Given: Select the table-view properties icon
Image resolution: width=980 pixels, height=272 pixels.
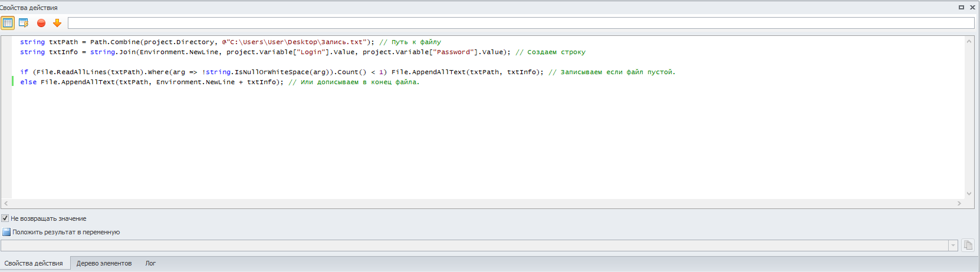Looking at the screenshot, I should pyautogui.click(x=8, y=23).
